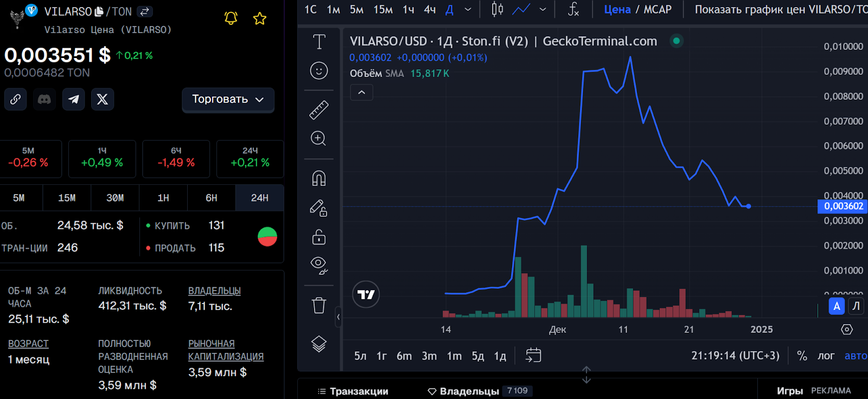This screenshot has width=868, height=399.
Task: Open the ВОЗРАСТ age link
Action: pyautogui.click(x=28, y=344)
